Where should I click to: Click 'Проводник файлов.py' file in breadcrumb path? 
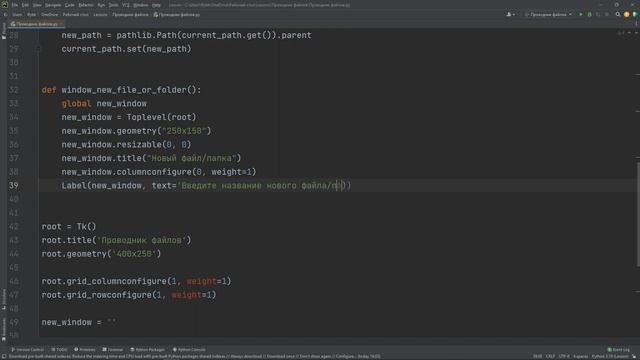pos(177,15)
